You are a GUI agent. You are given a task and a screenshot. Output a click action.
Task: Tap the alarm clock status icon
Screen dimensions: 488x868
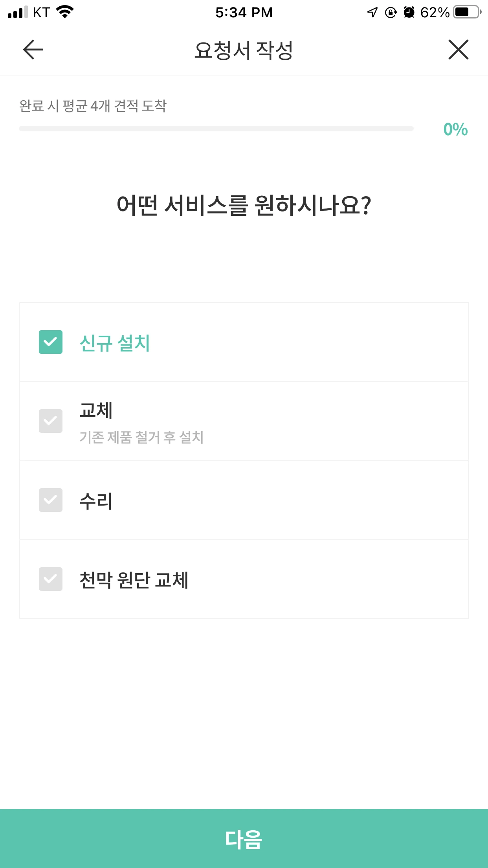pyautogui.click(x=409, y=12)
